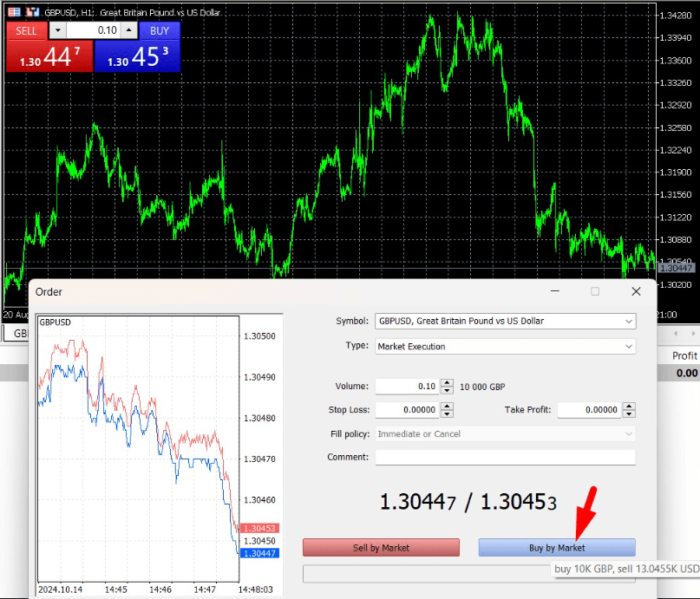Toggle the one-click trading panel icon
700x599 pixels.
tap(16, 12)
